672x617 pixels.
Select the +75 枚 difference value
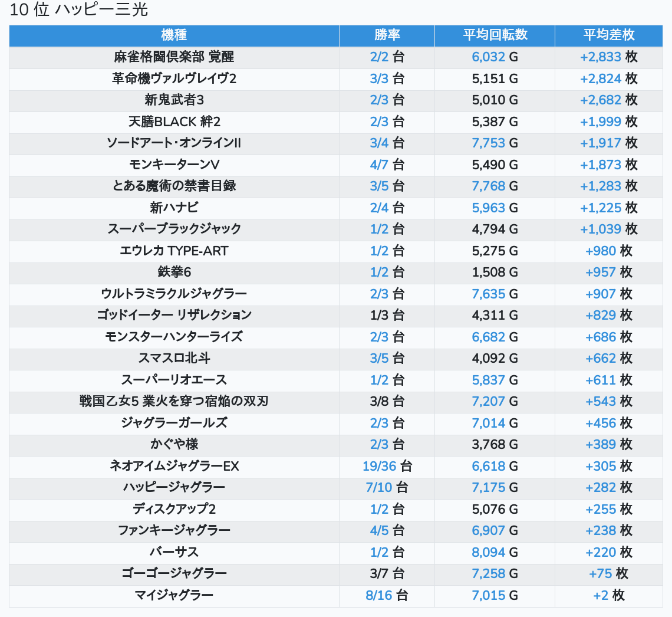(x=608, y=574)
